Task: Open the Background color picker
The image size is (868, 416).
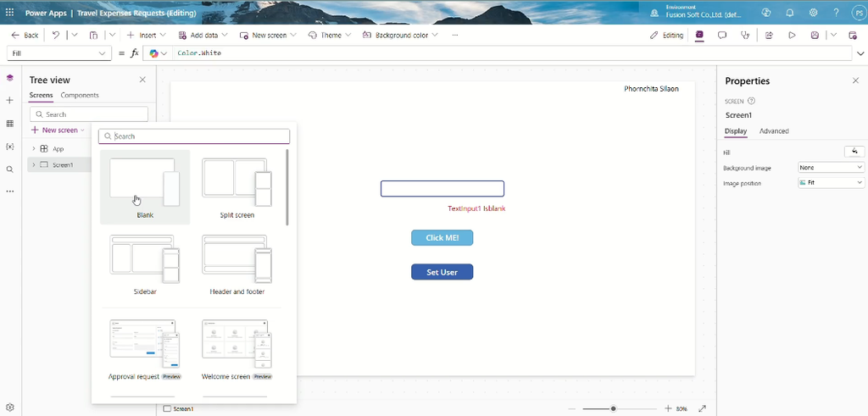Action: [x=400, y=35]
